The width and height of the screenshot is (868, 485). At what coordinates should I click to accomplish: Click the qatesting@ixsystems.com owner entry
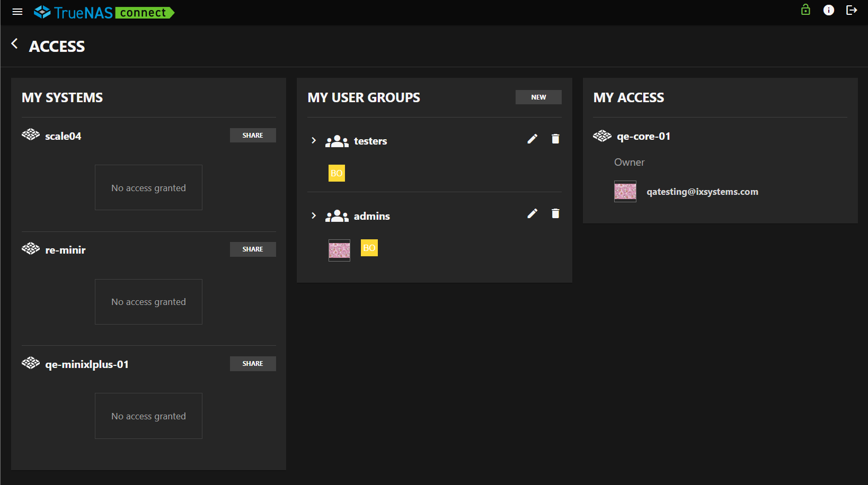[x=702, y=192]
